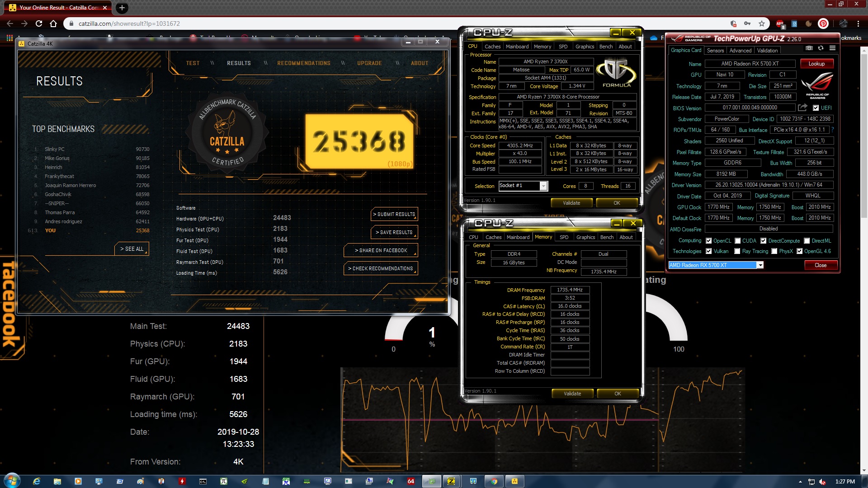
Task: Open the Pinterest extension icon
Action: tap(823, 23)
